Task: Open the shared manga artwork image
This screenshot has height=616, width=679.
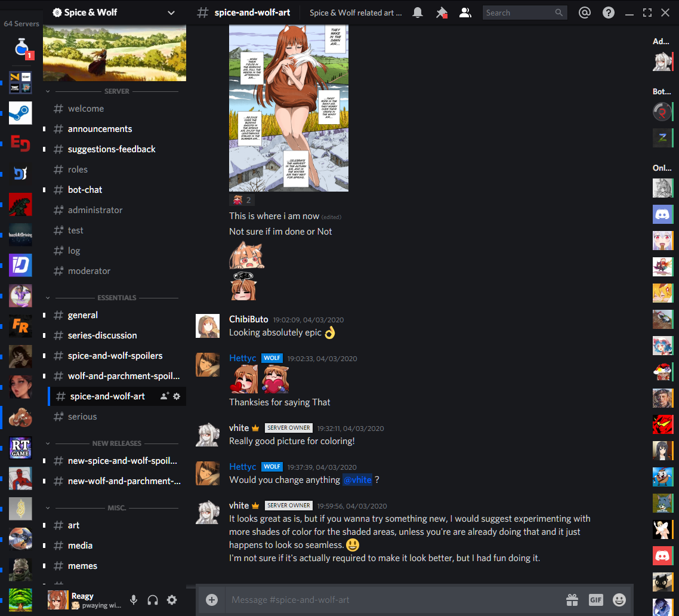Action: click(289, 108)
